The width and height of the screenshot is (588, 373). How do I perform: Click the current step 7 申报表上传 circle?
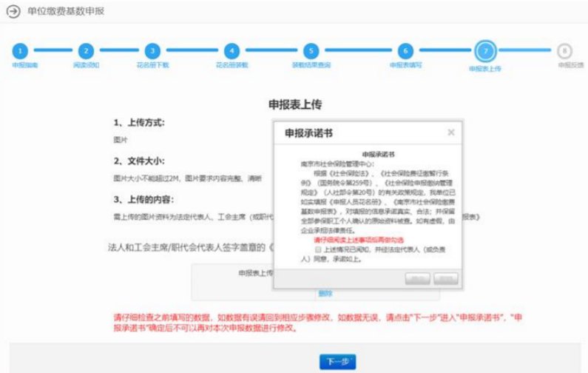pyautogui.click(x=486, y=51)
